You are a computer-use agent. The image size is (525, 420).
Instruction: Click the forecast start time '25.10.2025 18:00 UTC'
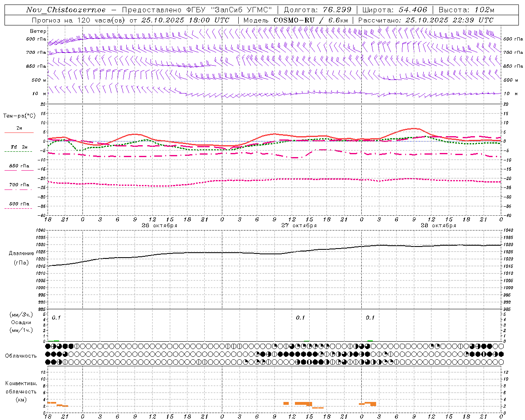pyautogui.click(x=185, y=20)
